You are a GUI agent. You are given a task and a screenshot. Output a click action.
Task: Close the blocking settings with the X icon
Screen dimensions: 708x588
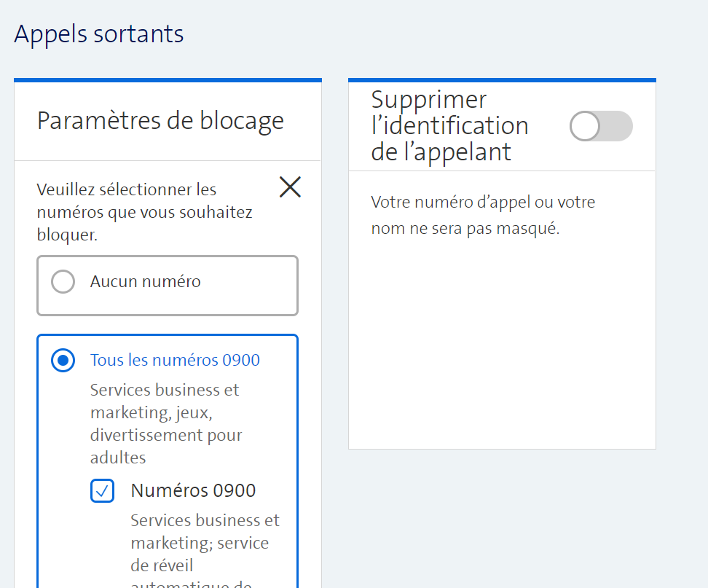coord(290,187)
